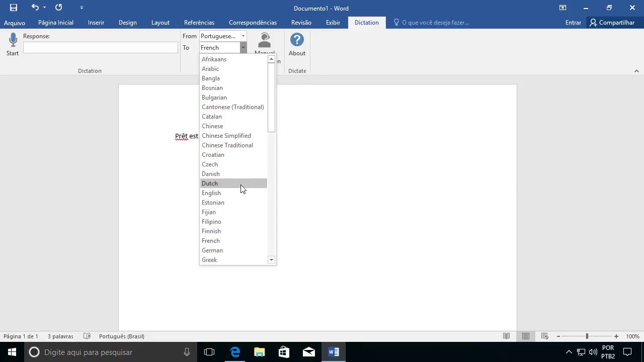This screenshot has width=644, height=362.
Task: Switch to Print Layout view icon
Action: (525, 336)
